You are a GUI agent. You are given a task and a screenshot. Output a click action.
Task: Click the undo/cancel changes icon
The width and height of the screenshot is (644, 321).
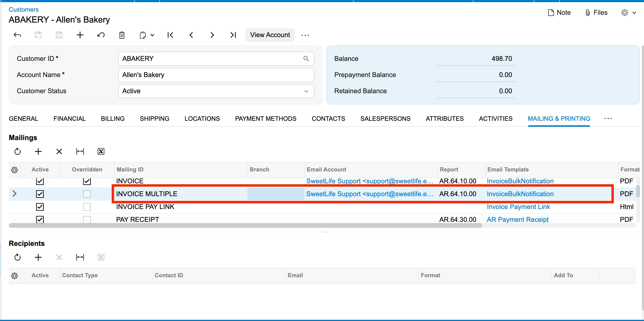click(101, 35)
